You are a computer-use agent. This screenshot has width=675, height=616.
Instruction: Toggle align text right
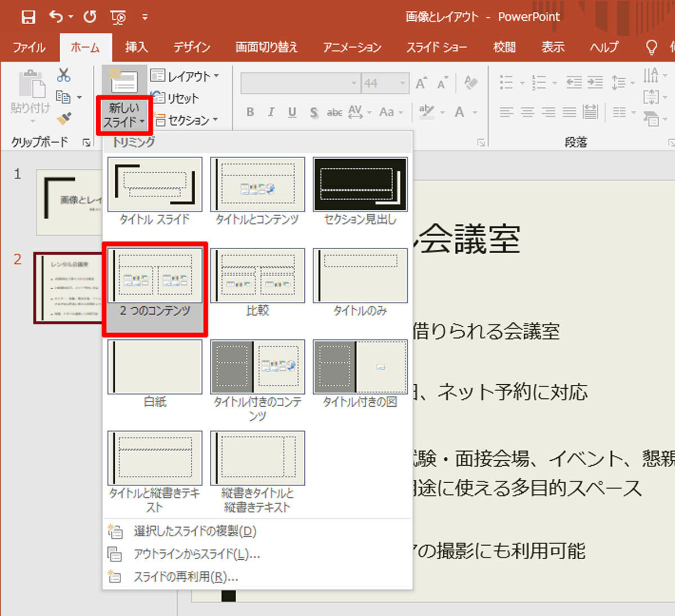tap(548, 112)
